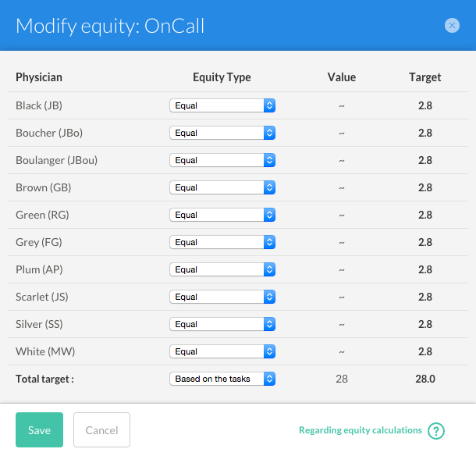The image size is (476, 456).
Task: Open Equity Type dropdown for Black (JB)
Action: (222, 105)
